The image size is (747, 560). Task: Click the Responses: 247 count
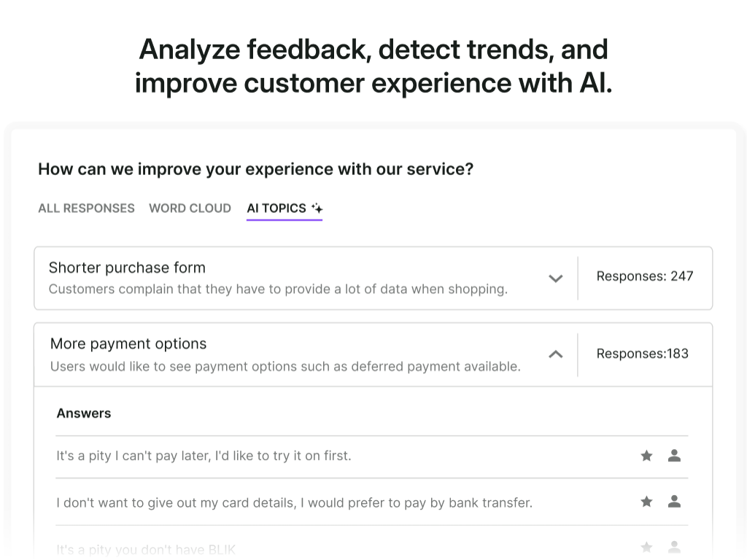[645, 276]
